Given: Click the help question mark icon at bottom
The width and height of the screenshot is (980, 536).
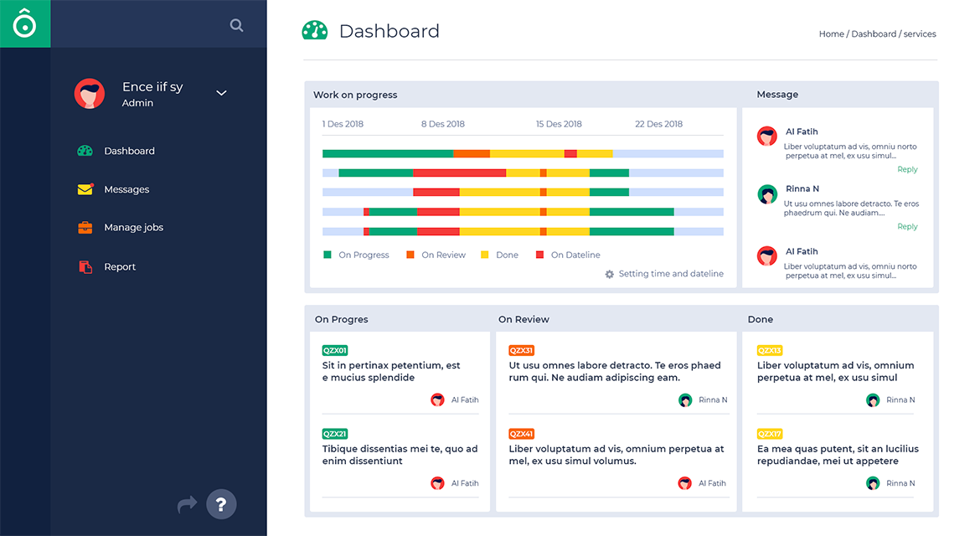Looking at the screenshot, I should coord(220,504).
